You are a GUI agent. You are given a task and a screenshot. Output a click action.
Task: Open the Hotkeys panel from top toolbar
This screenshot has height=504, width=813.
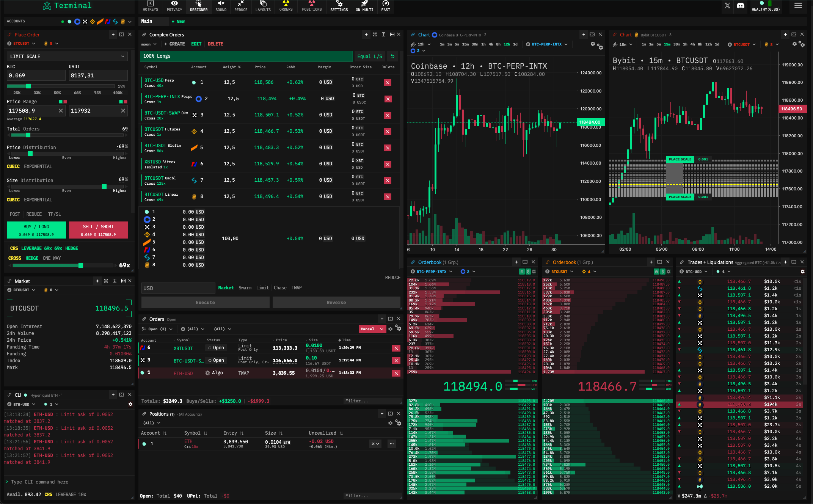150,6
